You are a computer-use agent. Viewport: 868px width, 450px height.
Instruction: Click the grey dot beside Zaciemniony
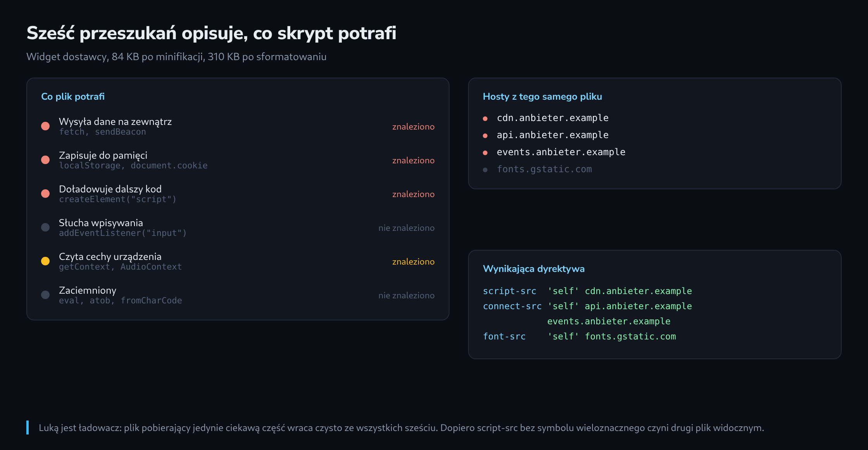pyautogui.click(x=45, y=295)
